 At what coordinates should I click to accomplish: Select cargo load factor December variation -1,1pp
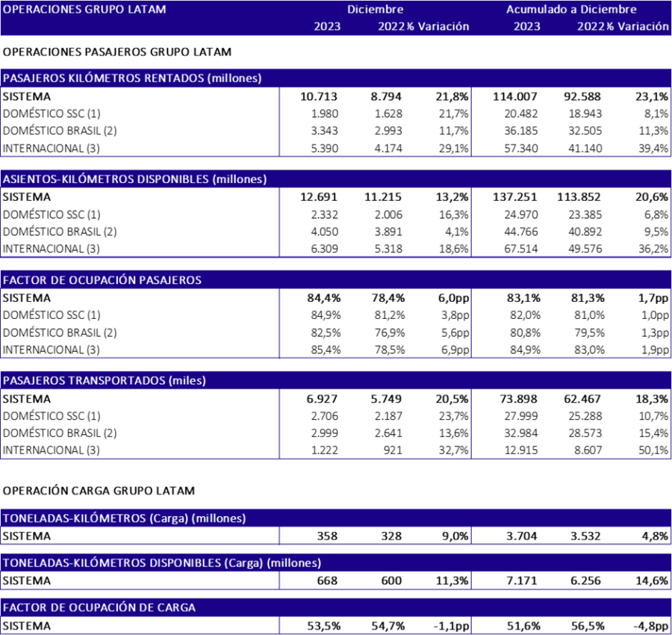point(451,626)
